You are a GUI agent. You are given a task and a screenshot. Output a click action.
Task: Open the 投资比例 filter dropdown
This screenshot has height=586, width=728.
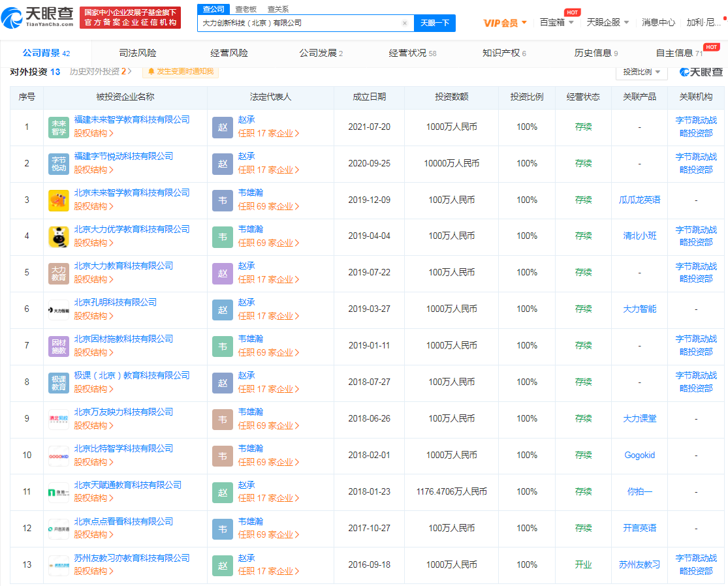point(641,72)
